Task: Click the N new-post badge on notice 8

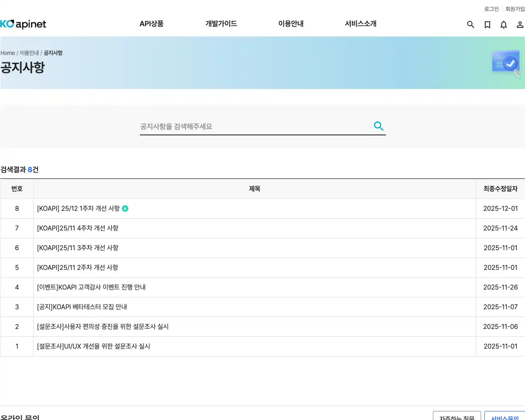Action: pos(125,208)
